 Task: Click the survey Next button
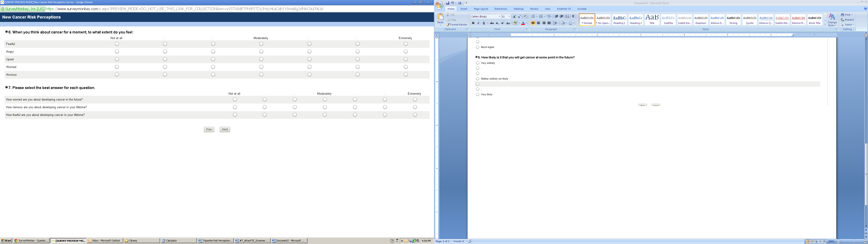point(225,129)
